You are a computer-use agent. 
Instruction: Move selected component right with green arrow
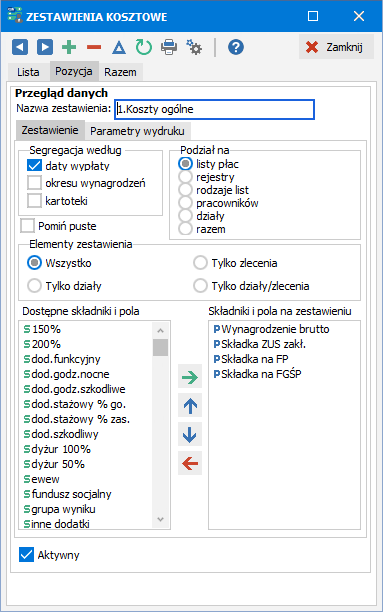pos(190,376)
